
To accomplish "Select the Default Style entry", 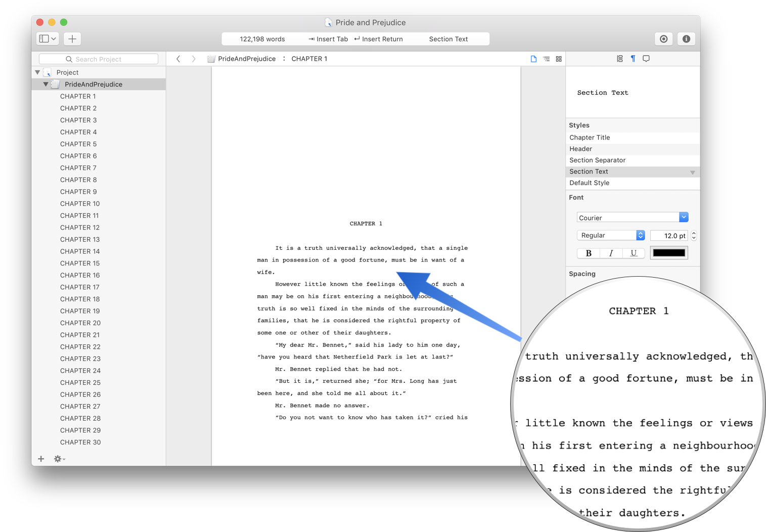I will pyautogui.click(x=633, y=183).
